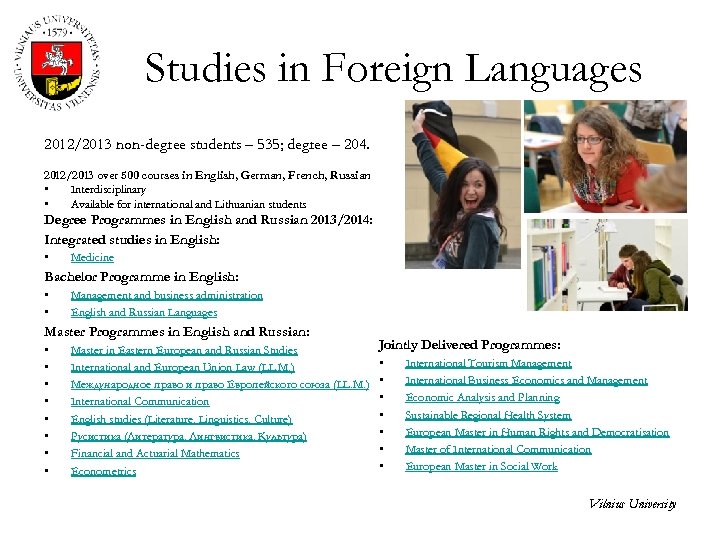Open English and Russian Languages link
This screenshot has width=720, height=540.
[144, 313]
